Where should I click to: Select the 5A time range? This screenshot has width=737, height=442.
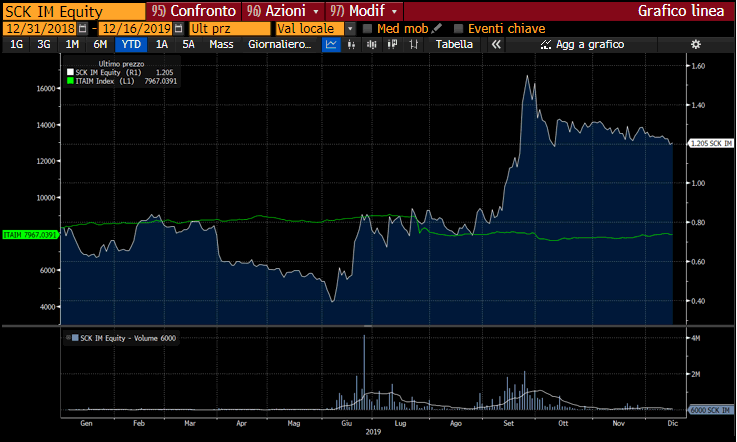tap(188, 44)
